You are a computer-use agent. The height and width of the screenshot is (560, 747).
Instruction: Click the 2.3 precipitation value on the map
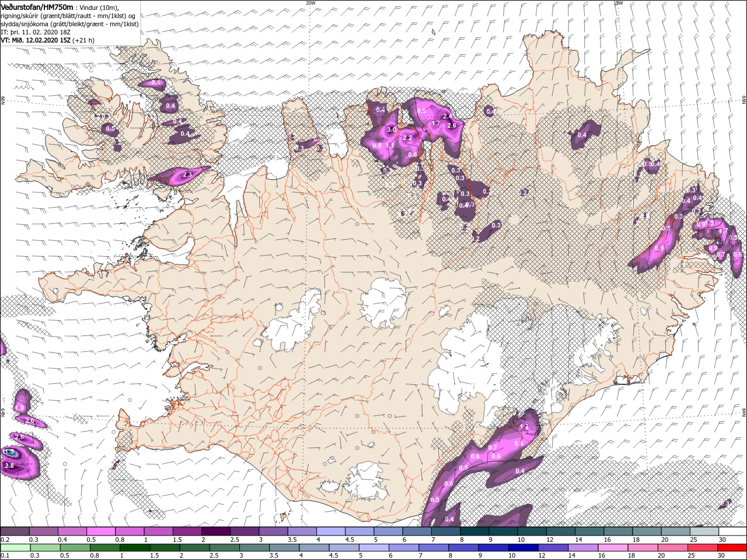click(x=188, y=174)
